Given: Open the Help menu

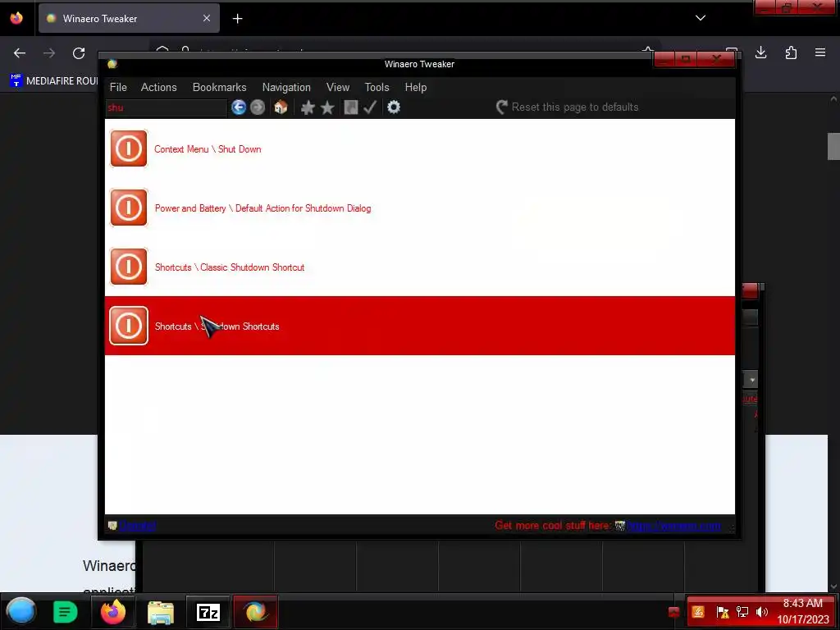Looking at the screenshot, I should pyautogui.click(x=415, y=87).
